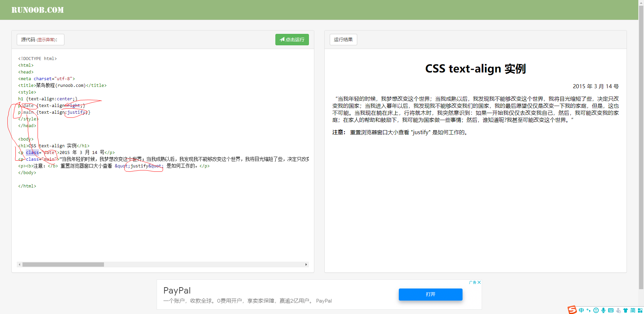Click the </body> closing tag line
The height and width of the screenshot is (314, 644).
click(27, 173)
